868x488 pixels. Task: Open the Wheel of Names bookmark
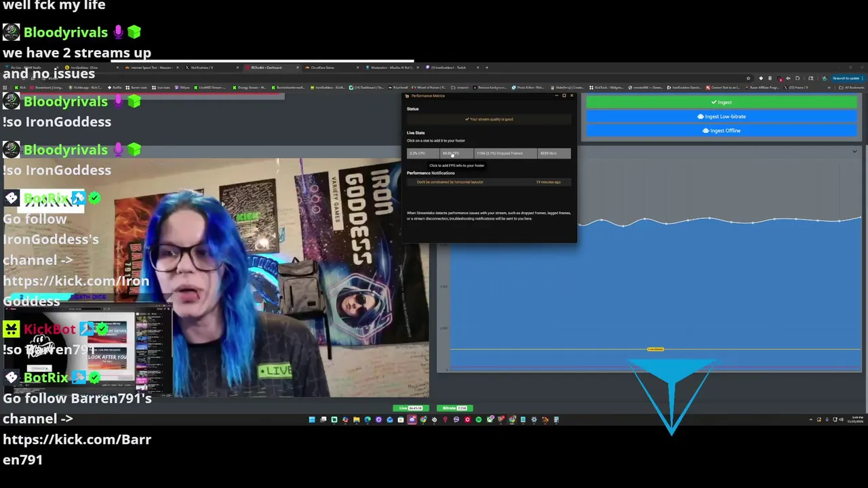point(427,87)
